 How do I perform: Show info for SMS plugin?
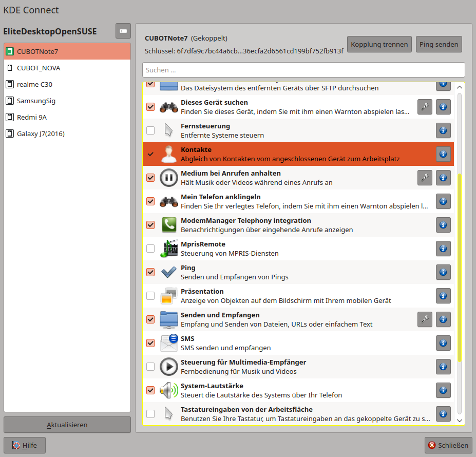(x=443, y=343)
